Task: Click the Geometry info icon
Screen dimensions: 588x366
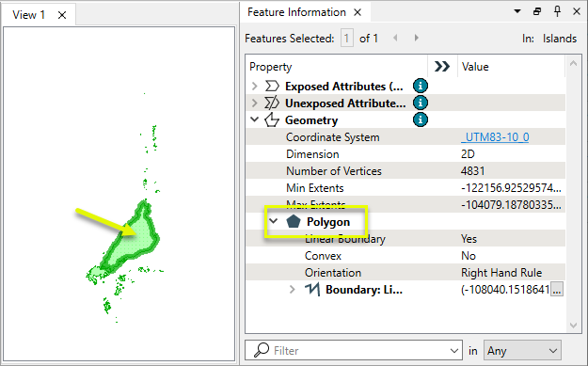Action: [420, 119]
